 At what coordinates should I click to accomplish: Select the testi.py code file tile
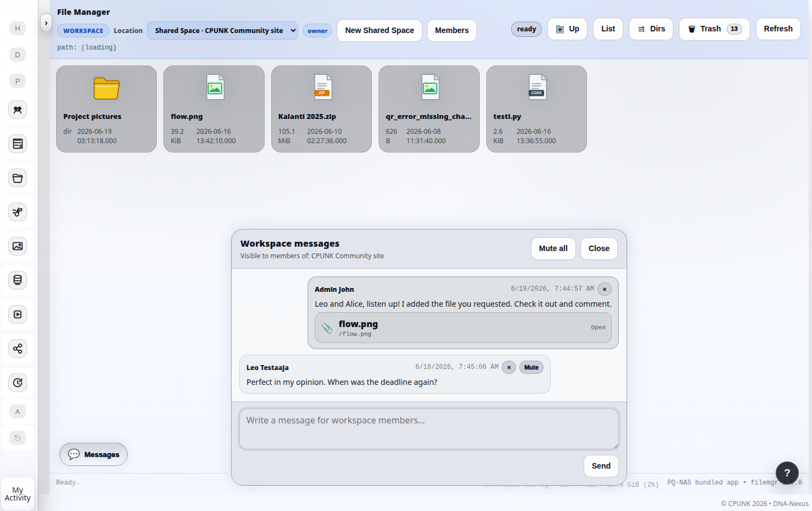pos(536,109)
